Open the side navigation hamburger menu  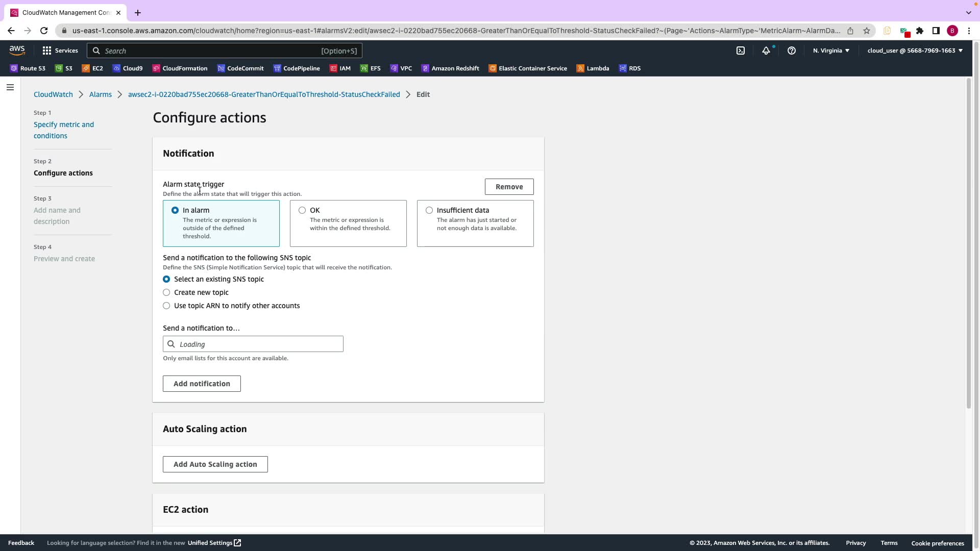tap(10, 87)
